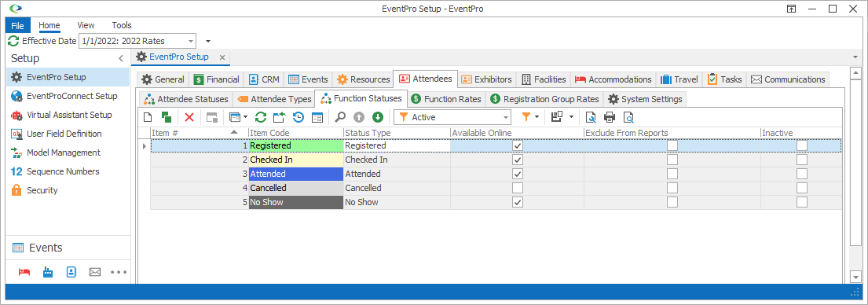Switch to the Tools ribbon tab
This screenshot has height=305, width=868.
coord(122,25)
